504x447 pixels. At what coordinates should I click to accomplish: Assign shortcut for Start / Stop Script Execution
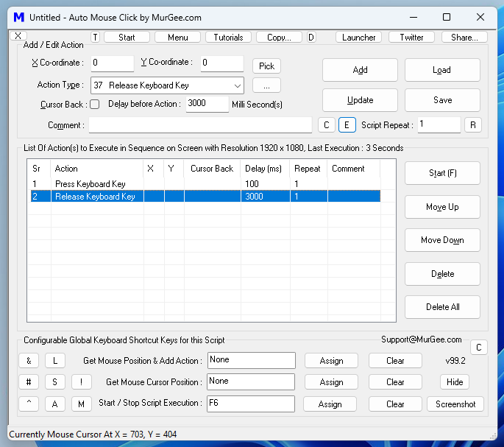[330, 404]
